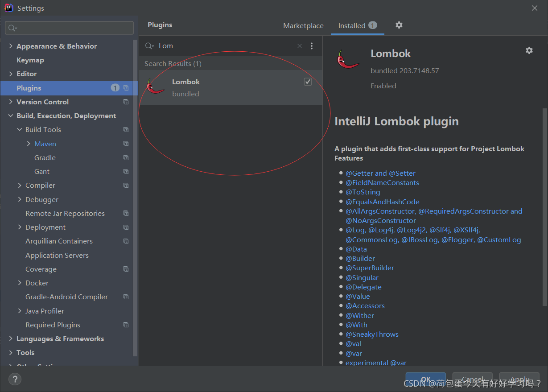Click the "Search Results (1)" header
548x392 pixels.
[173, 63]
